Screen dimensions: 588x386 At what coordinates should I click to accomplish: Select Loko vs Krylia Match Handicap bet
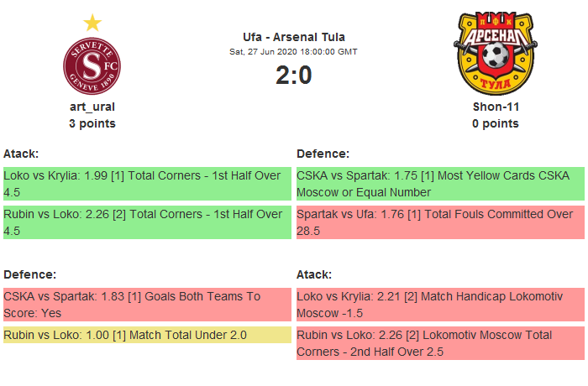click(439, 305)
